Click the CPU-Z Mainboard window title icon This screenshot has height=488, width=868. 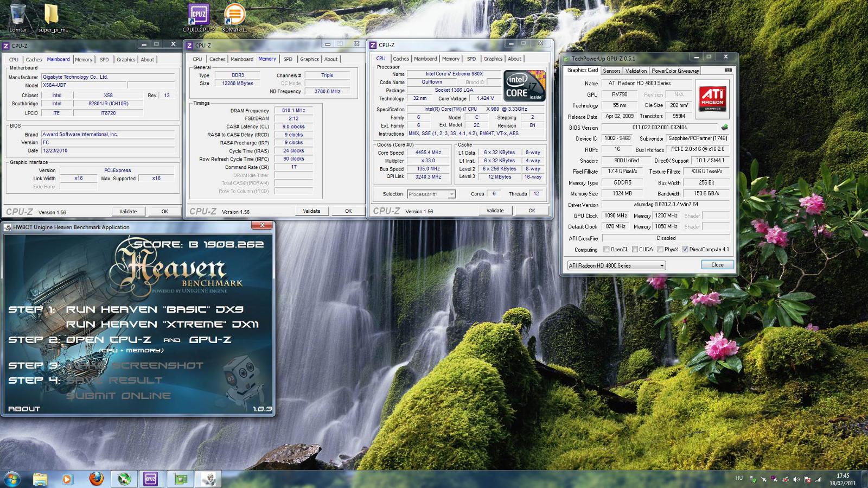tap(6, 46)
